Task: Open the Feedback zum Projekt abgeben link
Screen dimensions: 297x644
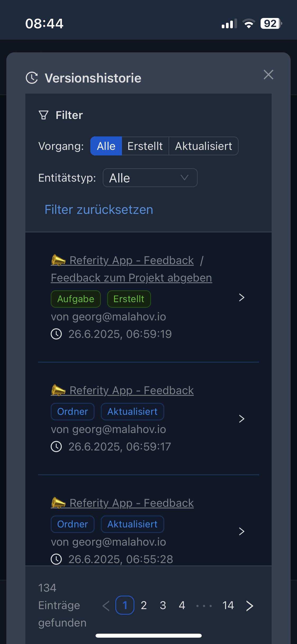Action: pos(131,278)
